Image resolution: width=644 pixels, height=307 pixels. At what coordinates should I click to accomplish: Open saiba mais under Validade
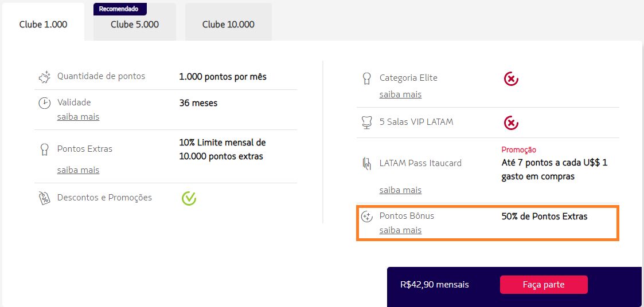point(78,117)
